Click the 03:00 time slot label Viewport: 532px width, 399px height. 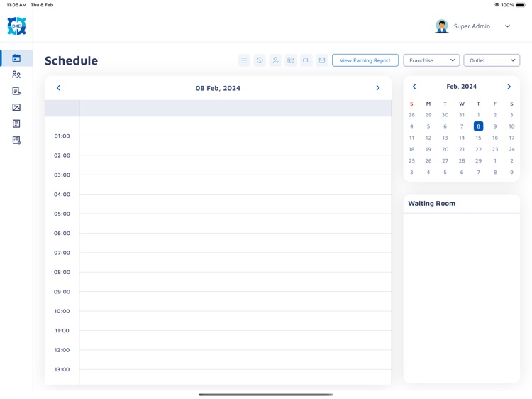62,175
